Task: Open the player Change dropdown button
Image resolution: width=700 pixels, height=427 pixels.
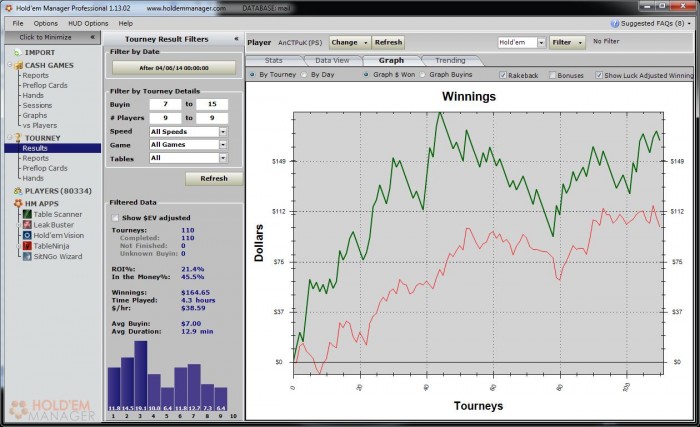Action: pyautogui.click(x=350, y=42)
